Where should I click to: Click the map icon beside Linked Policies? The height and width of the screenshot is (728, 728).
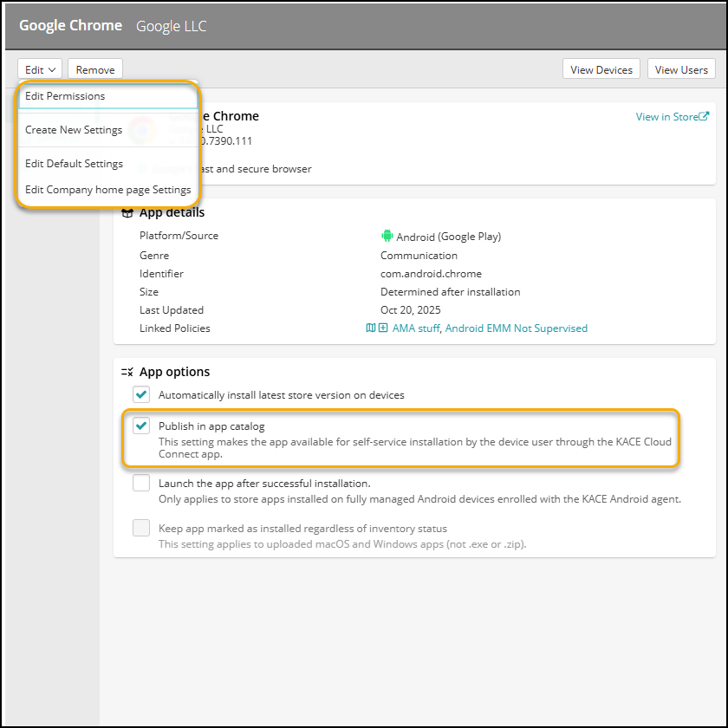(x=371, y=328)
